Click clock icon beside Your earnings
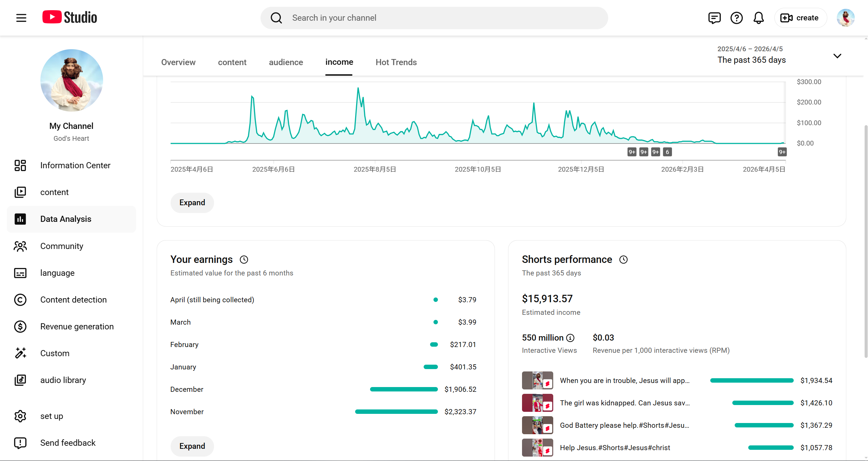The image size is (868, 461). [244, 260]
